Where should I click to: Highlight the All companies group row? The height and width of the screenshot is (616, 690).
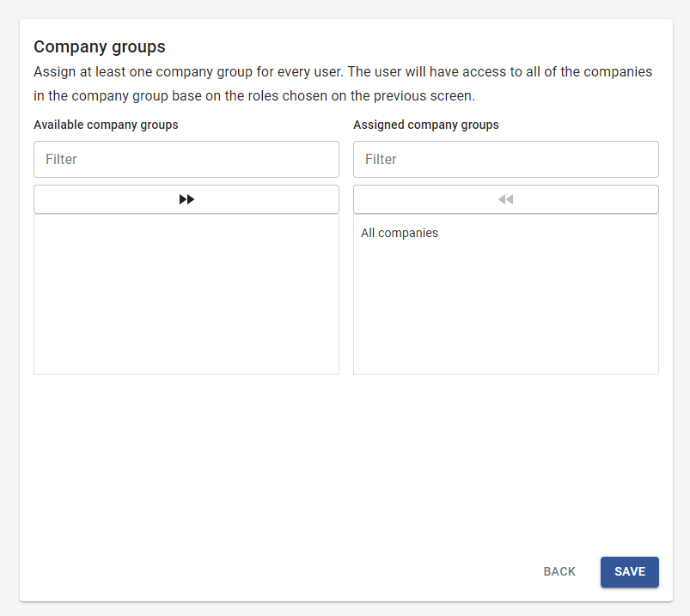505,233
